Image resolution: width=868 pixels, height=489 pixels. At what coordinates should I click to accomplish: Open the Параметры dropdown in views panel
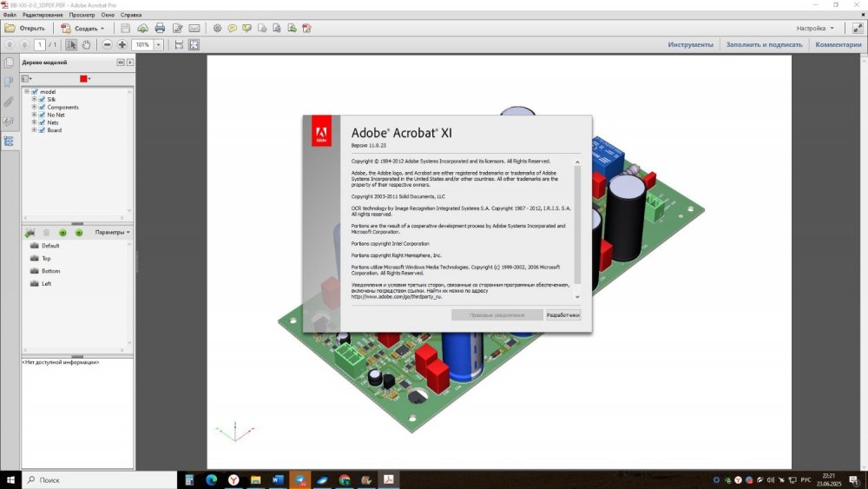(x=112, y=232)
